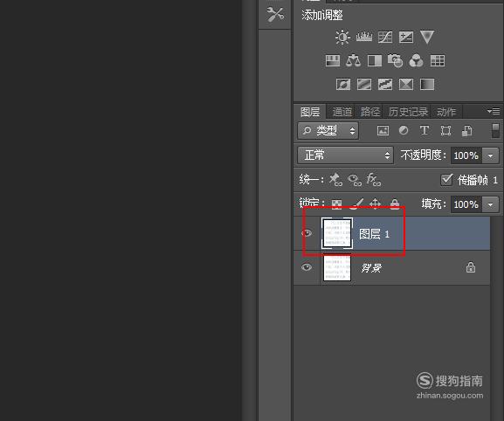Select the 背景 layer name

coord(371,267)
